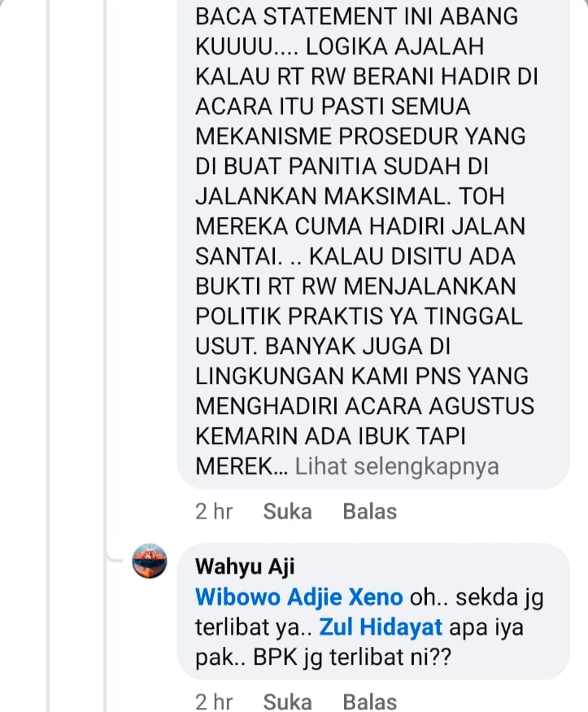
Task: Expand the comment via "Lihat selengkapnya"
Action: pyautogui.click(x=397, y=467)
